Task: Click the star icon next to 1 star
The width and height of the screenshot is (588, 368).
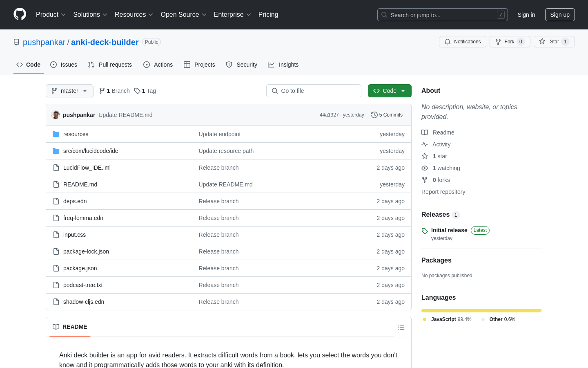Action: [425, 156]
